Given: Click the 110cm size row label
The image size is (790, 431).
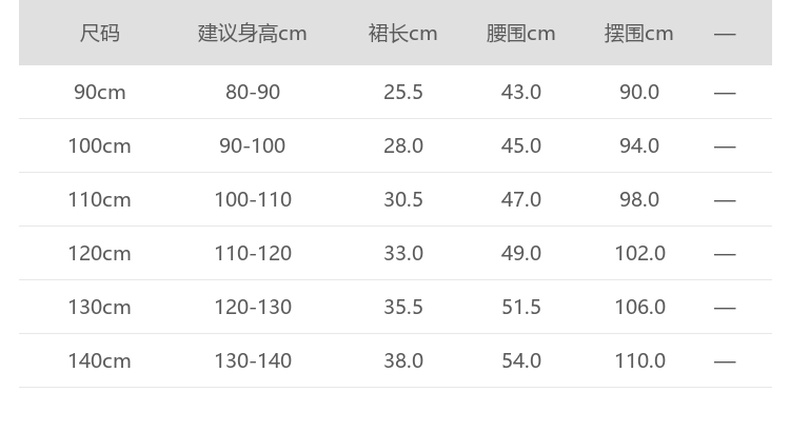Looking at the screenshot, I should (x=99, y=200).
